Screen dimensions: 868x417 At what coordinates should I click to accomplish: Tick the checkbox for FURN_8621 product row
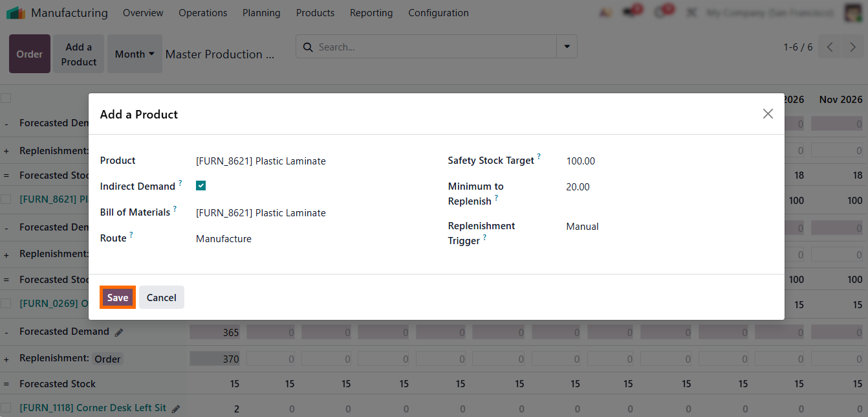(x=6, y=199)
